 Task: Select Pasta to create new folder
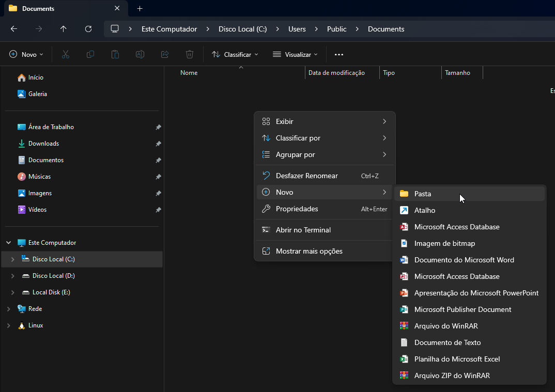click(422, 194)
